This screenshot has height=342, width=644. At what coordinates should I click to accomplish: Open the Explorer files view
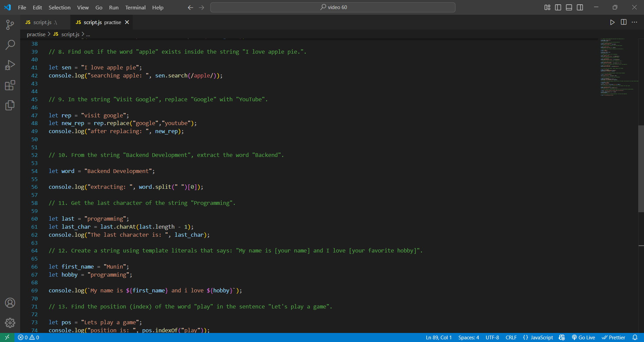tap(10, 105)
